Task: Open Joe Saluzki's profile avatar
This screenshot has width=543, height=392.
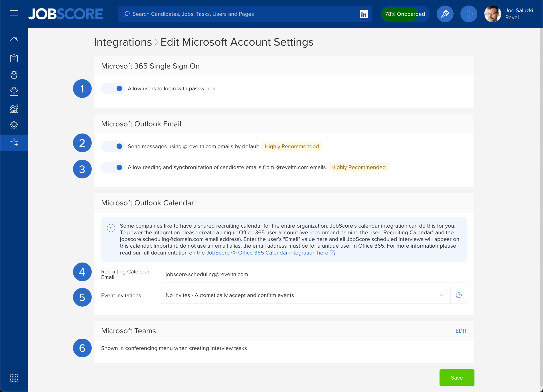Action: pyautogui.click(x=492, y=14)
